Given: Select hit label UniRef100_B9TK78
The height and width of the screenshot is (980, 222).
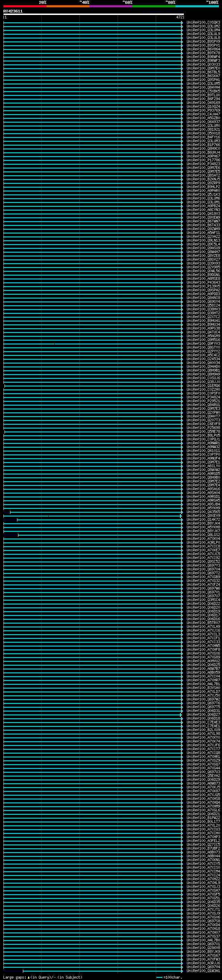Looking at the screenshot, I should pyautogui.click(x=203, y=53).
